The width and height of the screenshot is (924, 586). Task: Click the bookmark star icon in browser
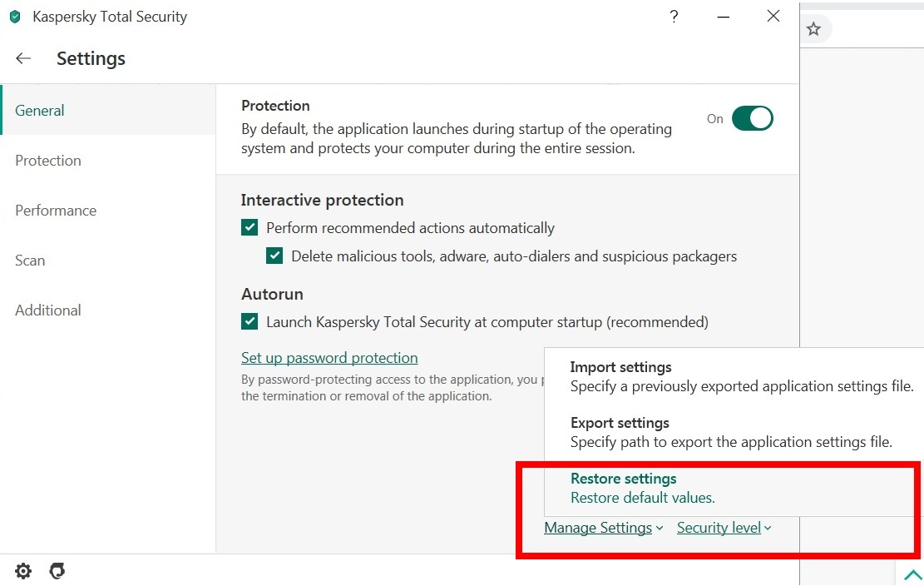pos(813,29)
